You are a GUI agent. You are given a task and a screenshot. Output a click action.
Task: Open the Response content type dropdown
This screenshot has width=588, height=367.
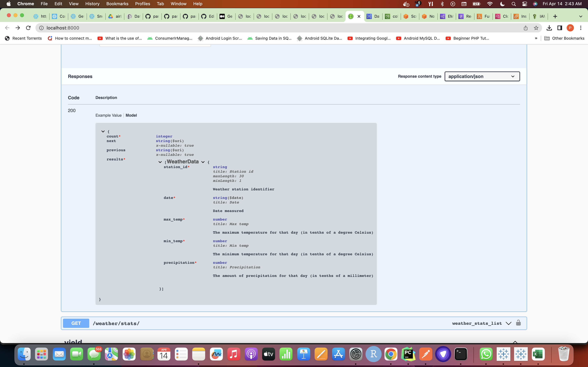482,77
